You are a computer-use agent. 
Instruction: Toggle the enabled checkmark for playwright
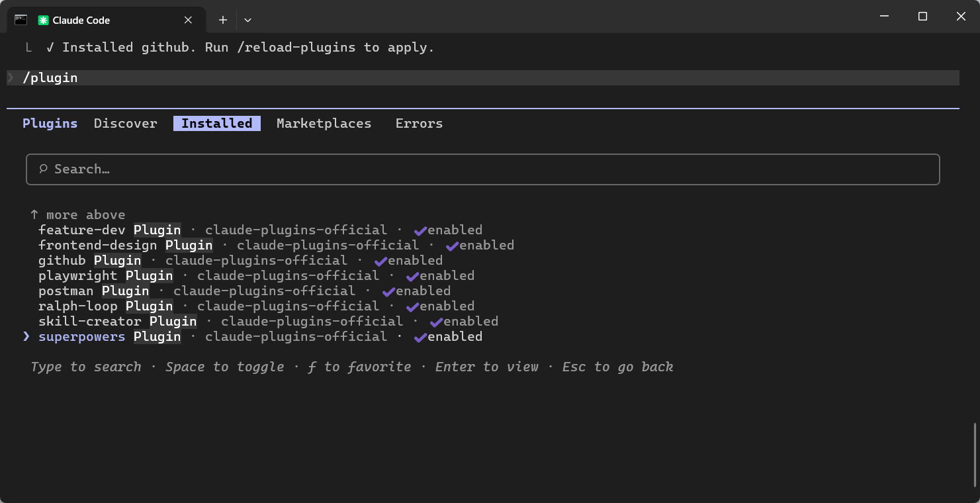point(412,276)
